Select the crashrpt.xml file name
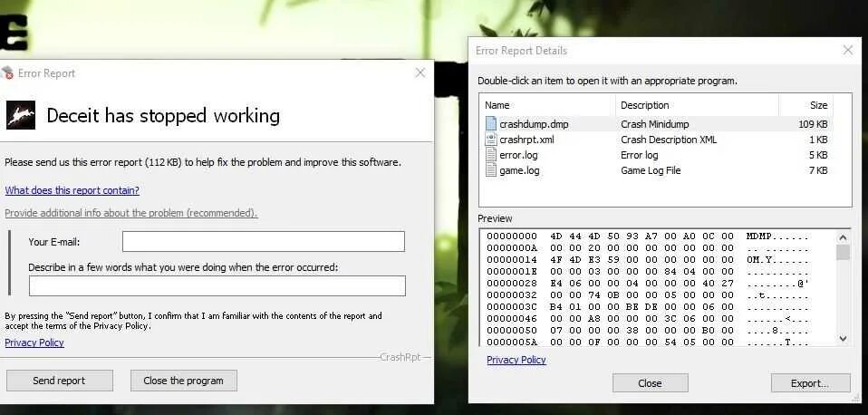The image size is (868, 415). [526, 140]
